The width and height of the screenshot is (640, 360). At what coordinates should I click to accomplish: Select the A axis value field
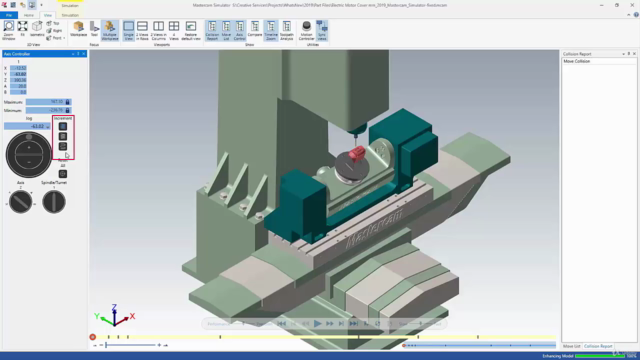(x=18, y=86)
